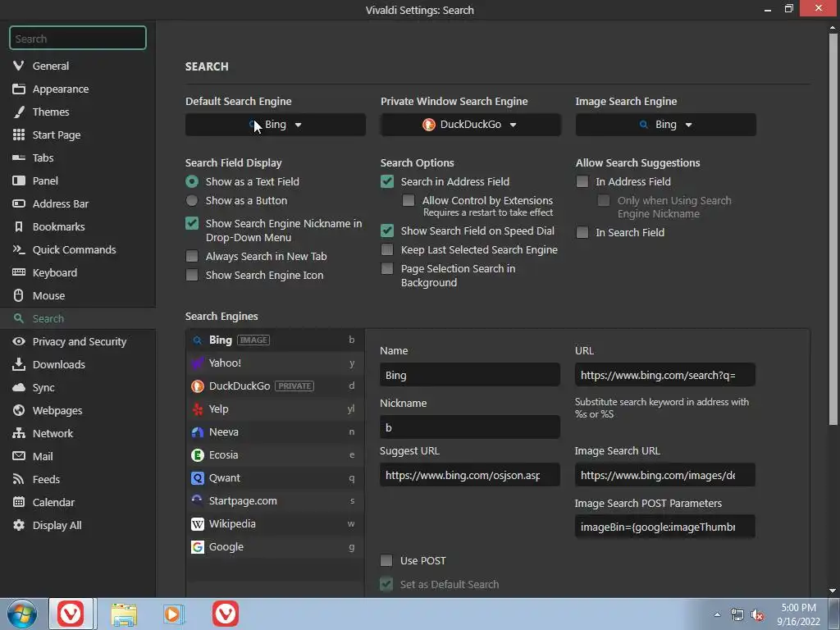Screen dimensions: 840x630
Task: Click the Quick Commands prompt icon
Action: click(19, 249)
